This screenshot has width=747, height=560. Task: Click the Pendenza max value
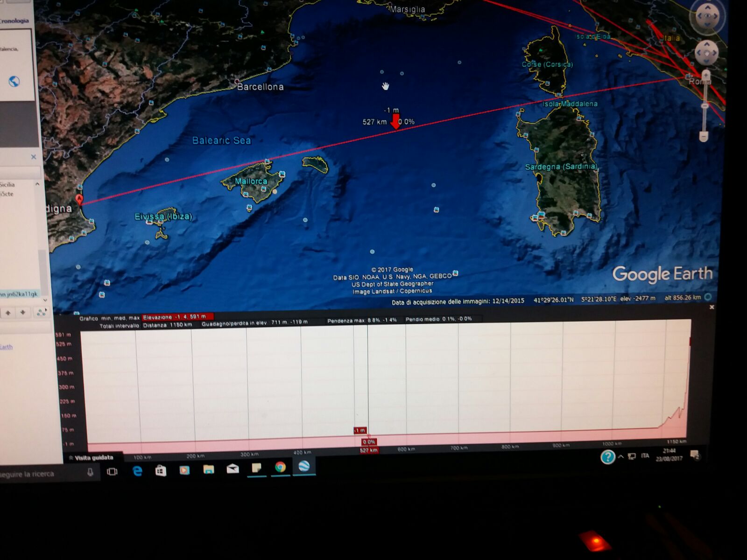click(x=362, y=321)
